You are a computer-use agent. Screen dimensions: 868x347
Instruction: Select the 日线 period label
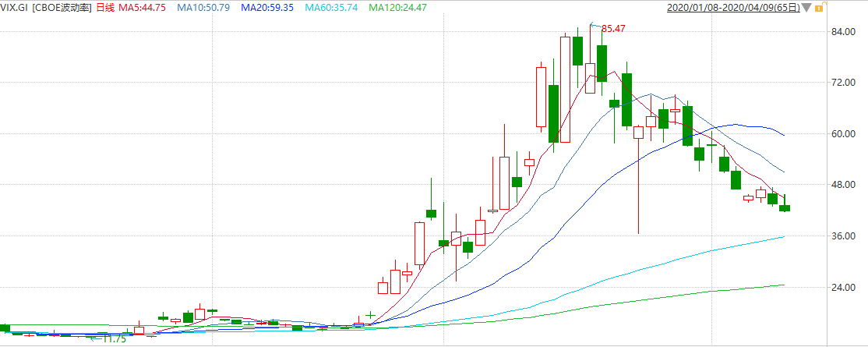pos(104,8)
